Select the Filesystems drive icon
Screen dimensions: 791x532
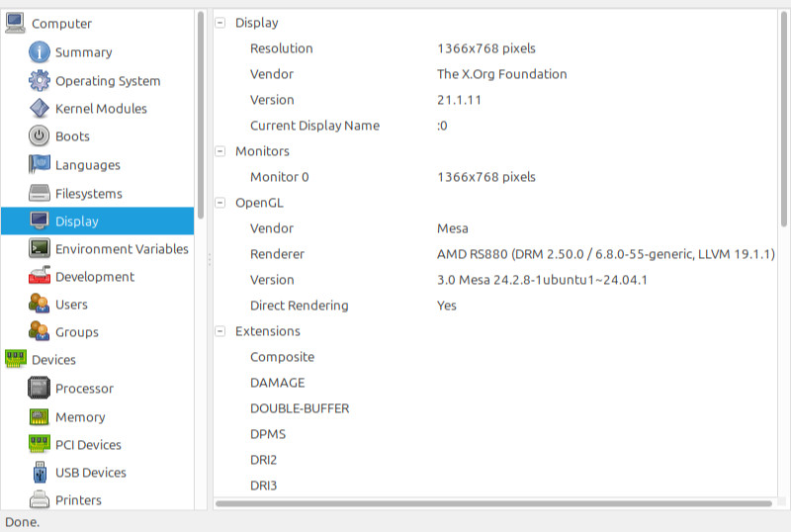(x=40, y=193)
